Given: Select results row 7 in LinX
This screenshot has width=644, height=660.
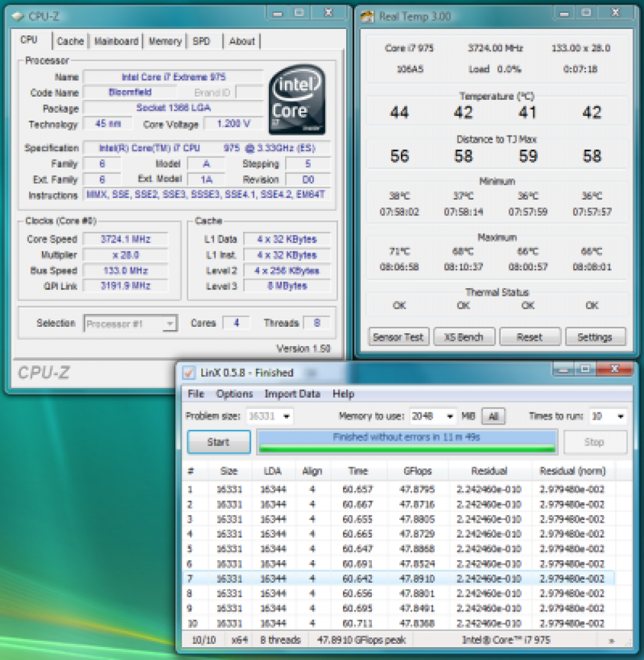Looking at the screenshot, I should pyautogui.click(x=398, y=579).
